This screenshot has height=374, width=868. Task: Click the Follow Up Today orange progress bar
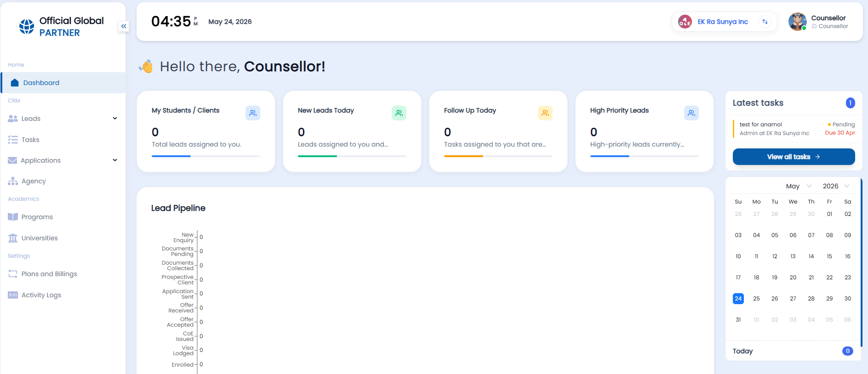coord(498,156)
